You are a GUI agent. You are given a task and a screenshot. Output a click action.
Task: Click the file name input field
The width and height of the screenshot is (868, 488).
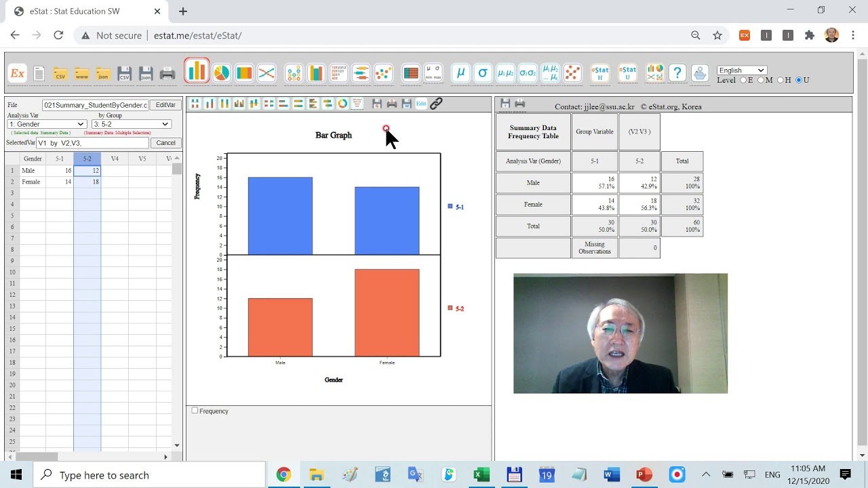coord(95,105)
